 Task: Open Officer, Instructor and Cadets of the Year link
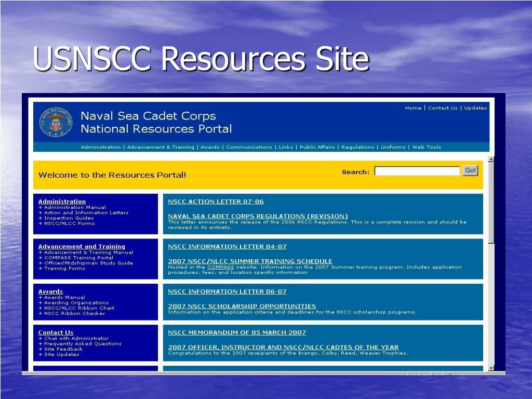(x=283, y=348)
